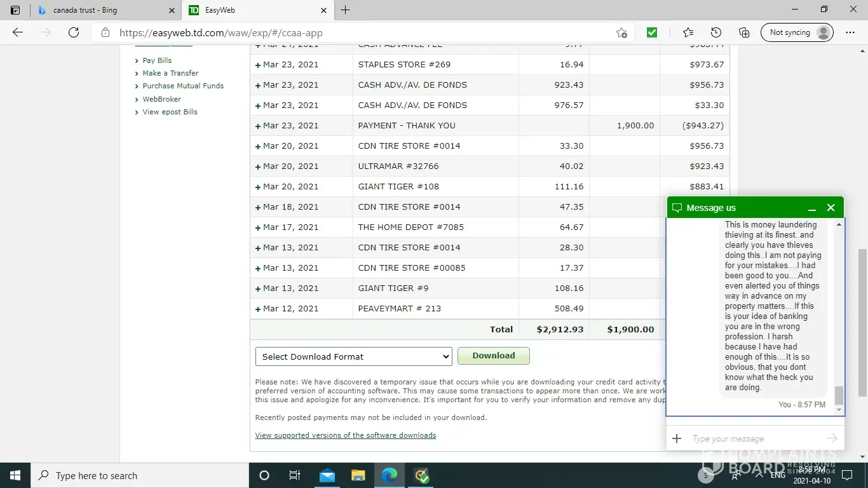Screen dimensions: 868x488
Task: Open Mail app from the taskbar
Action: coord(327,475)
